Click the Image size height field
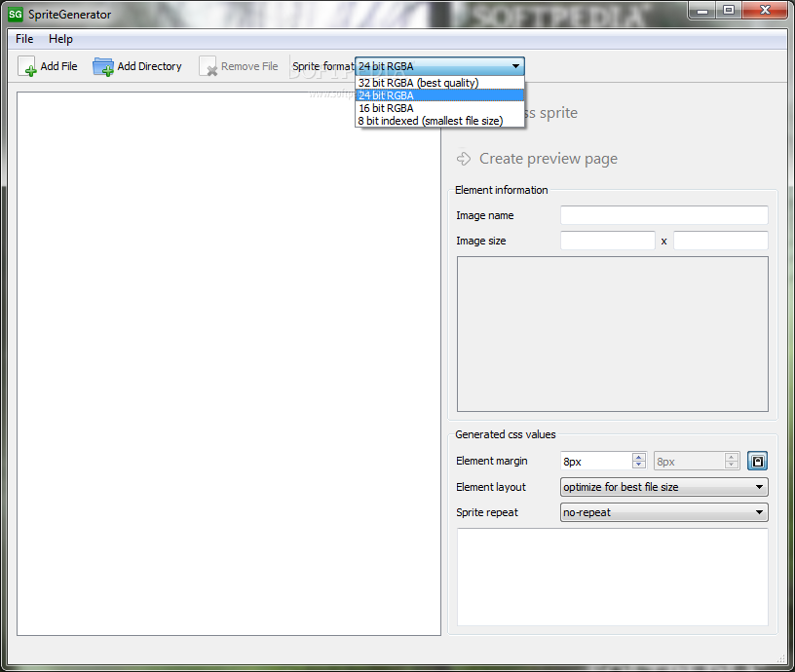 pos(721,241)
